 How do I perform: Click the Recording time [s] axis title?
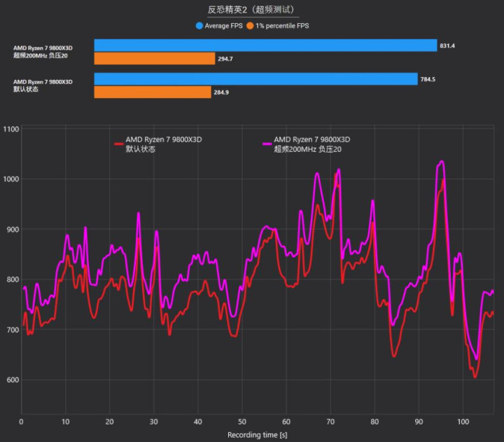click(258, 435)
